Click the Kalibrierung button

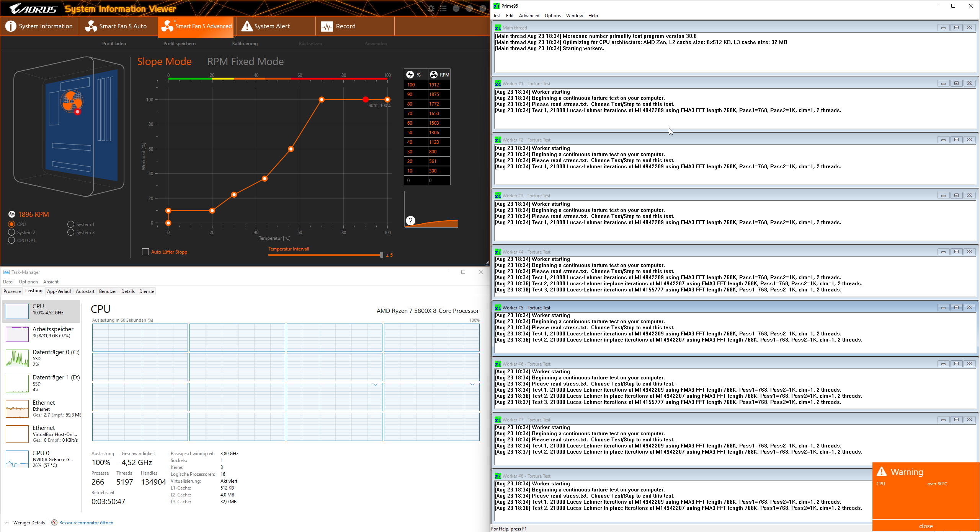[245, 44]
